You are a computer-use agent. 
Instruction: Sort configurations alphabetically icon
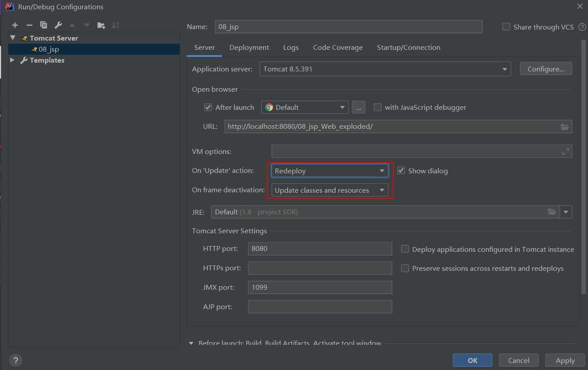tap(115, 25)
